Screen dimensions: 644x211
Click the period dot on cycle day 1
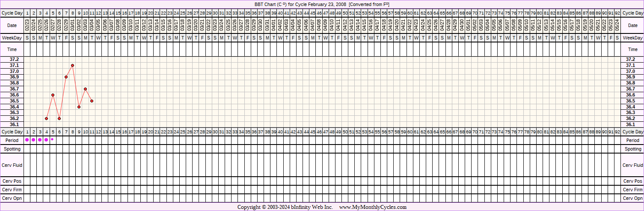(27, 140)
